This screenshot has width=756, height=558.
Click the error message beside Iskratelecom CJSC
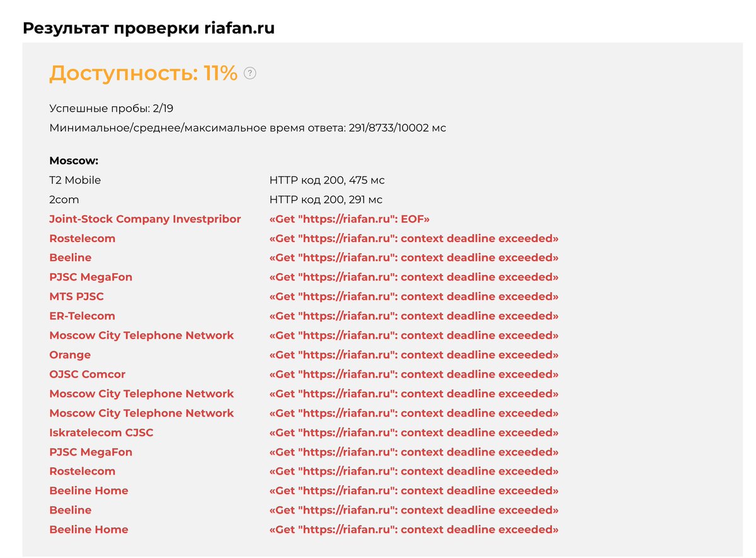414,433
